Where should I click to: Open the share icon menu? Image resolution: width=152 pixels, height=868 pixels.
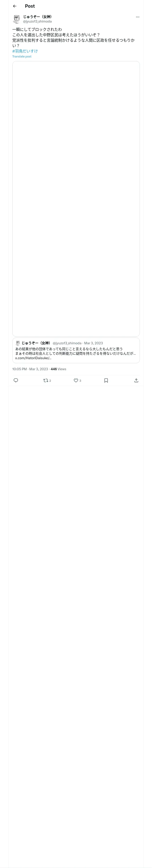[x=136, y=380]
